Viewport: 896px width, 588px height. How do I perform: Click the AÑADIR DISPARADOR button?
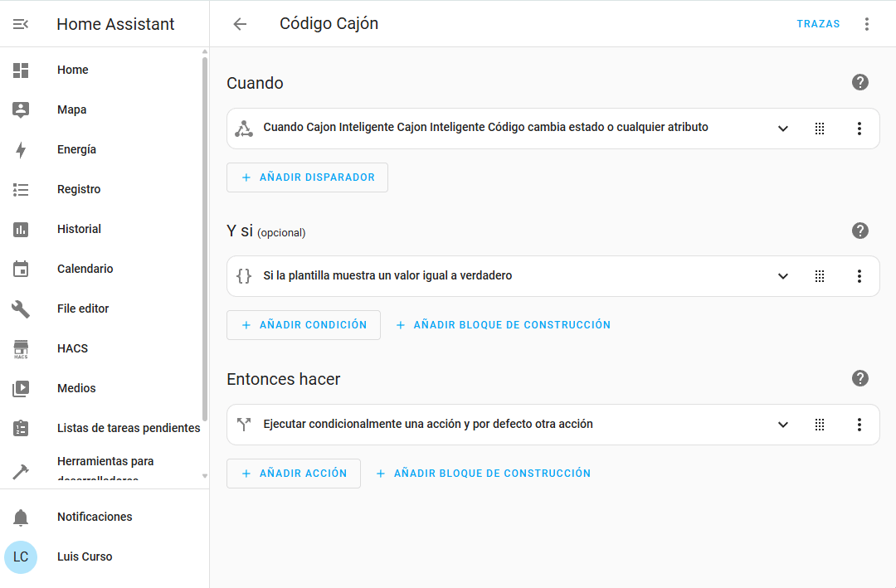307,177
